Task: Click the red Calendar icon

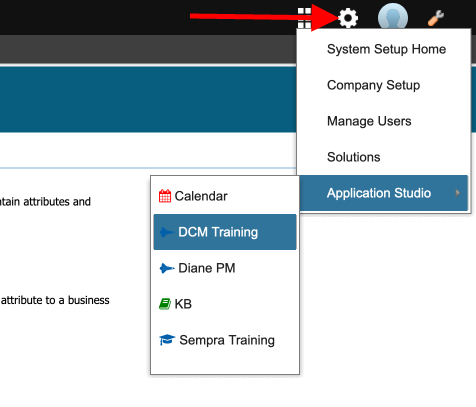Action: (165, 196)
